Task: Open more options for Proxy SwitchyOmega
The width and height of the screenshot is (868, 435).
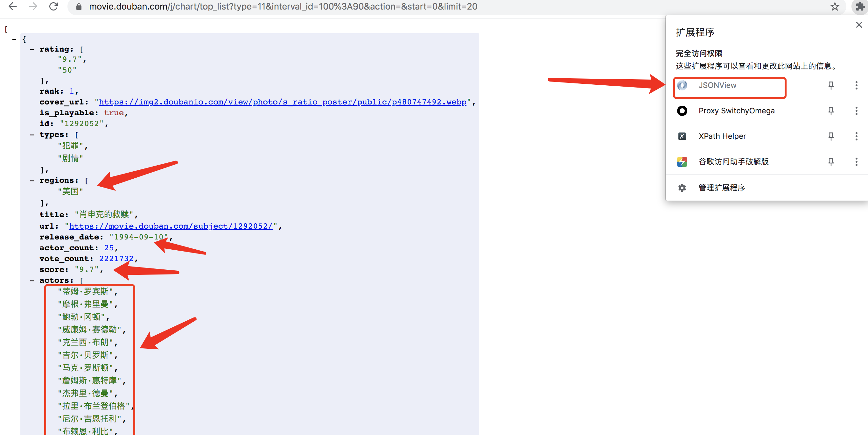Action: pos(856,111)
